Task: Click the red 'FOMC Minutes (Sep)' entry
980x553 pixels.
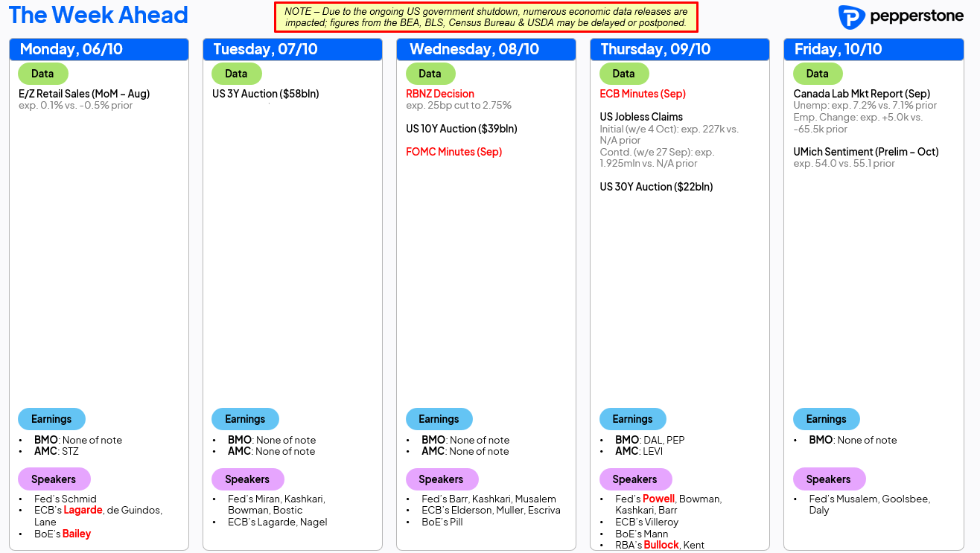Action: coord(454,152)
